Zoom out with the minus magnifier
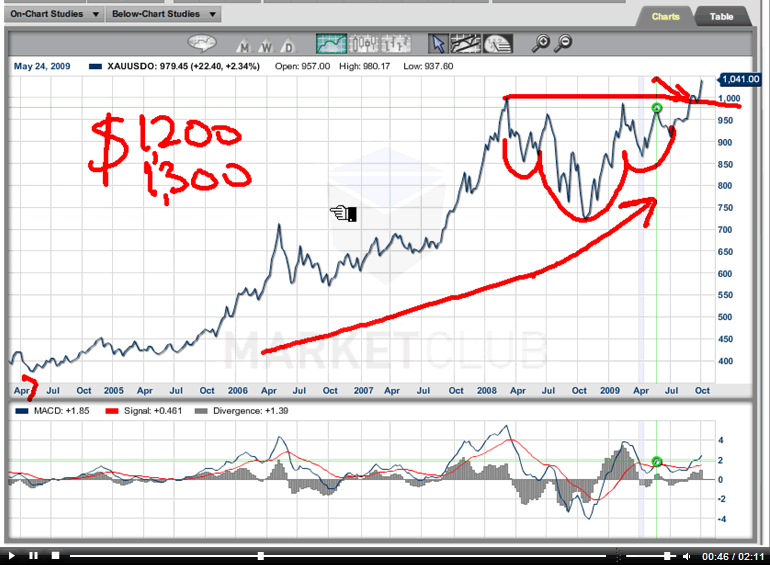770x569 pixels. pyautogui.click(x=564, y=43)
